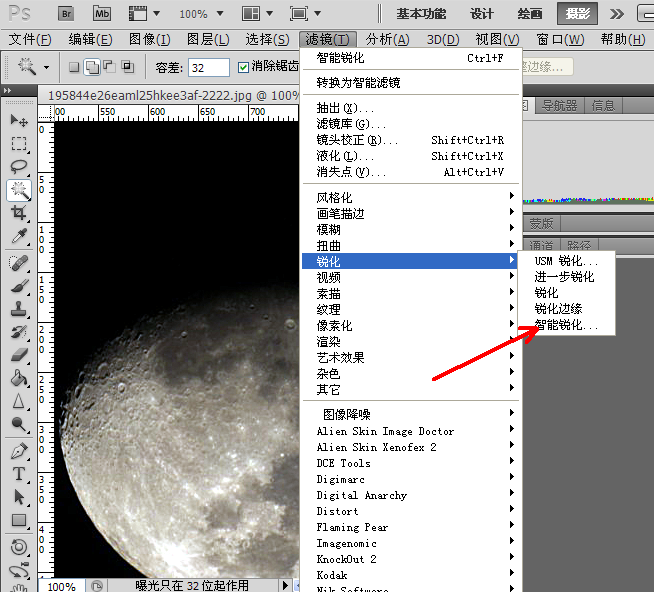The width and height of the screenshot is (654, 592).
Task: Select the Rectangle shape tool
Action: pyautogui.click(x=19, y=520)
